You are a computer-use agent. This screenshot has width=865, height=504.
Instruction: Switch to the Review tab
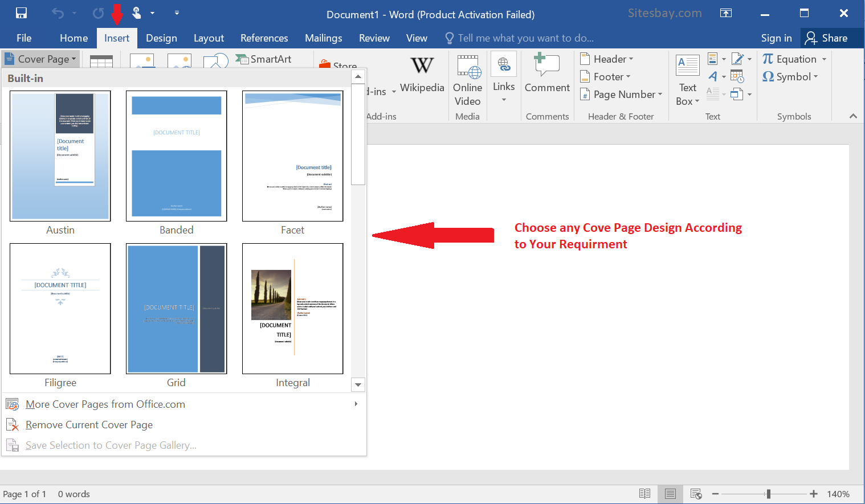tap(374, 38)
